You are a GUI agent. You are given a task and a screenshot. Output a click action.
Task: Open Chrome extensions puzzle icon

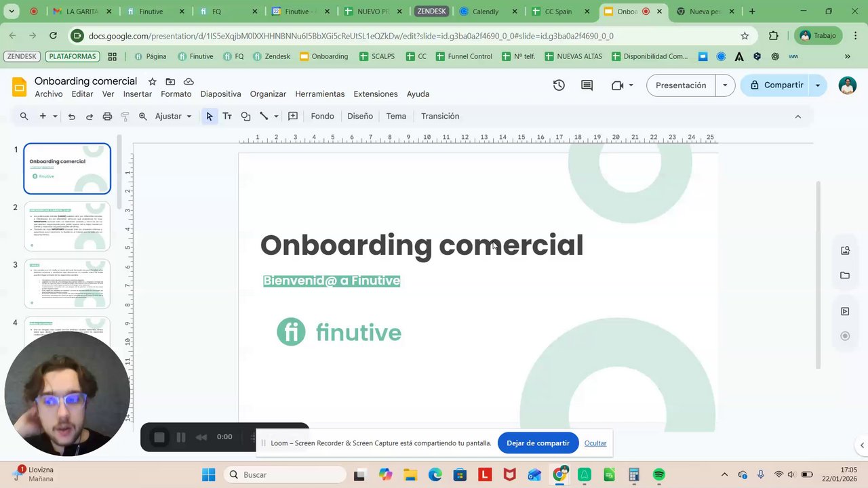coord(774,36)
